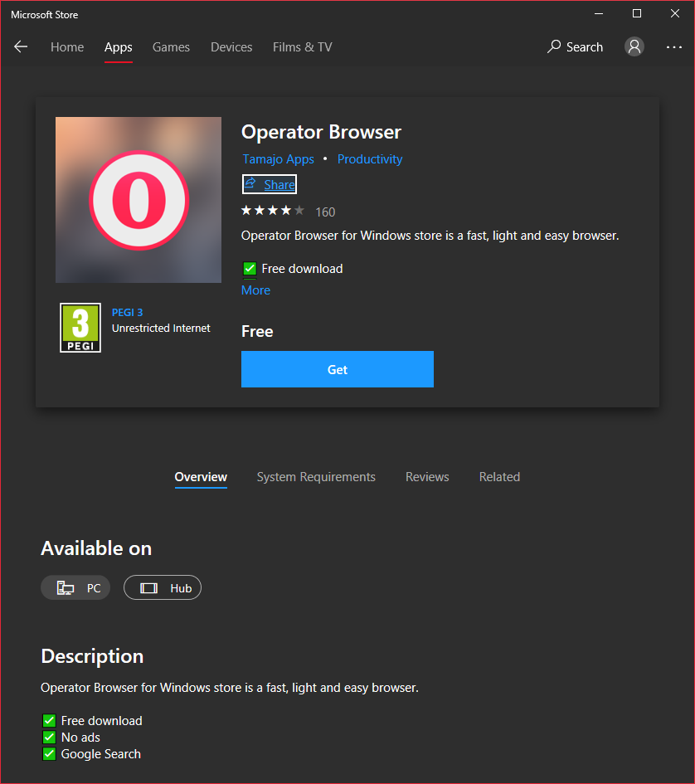
Task: Click the Tamajo Apps publisher link
Action: pos(279,159)
